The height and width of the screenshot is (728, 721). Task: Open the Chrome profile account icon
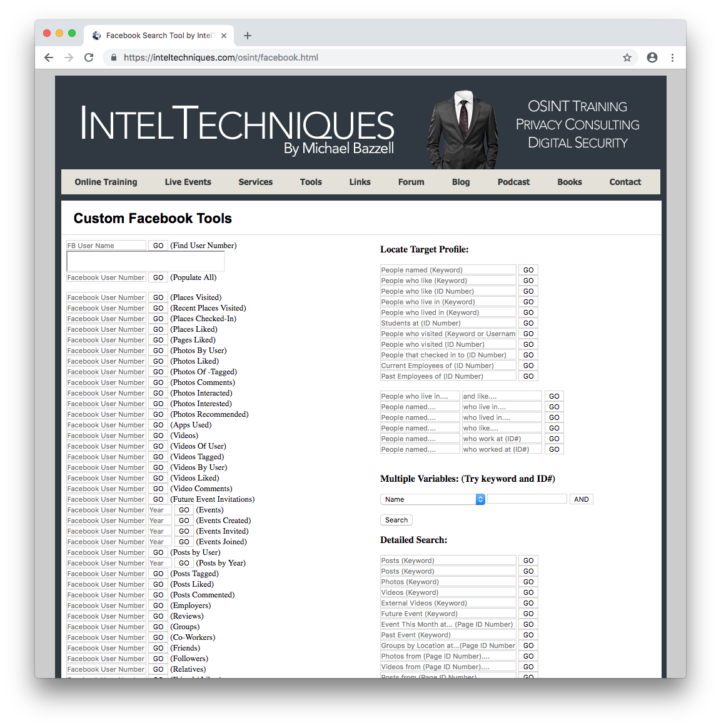(x=652, y=57)
